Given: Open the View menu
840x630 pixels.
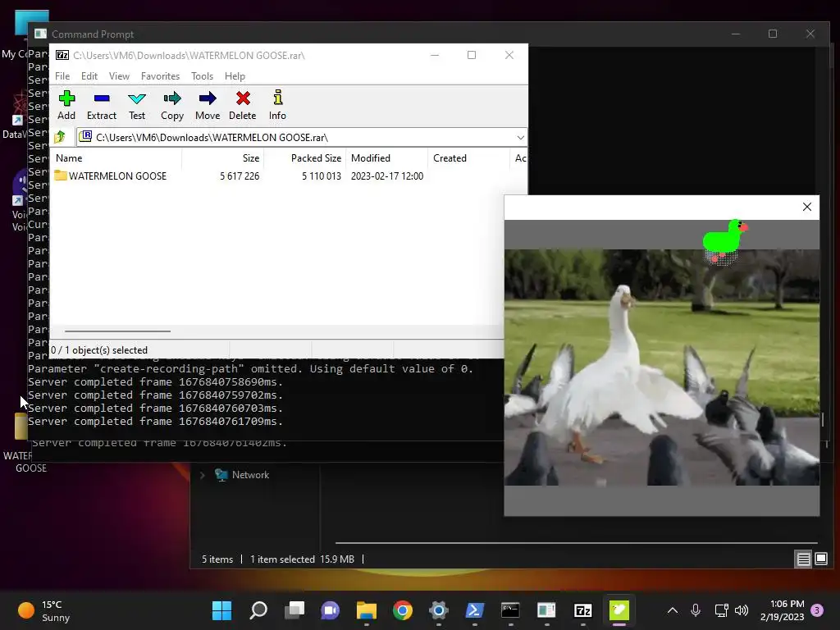Looking at the screenshot, I should 119,76.
